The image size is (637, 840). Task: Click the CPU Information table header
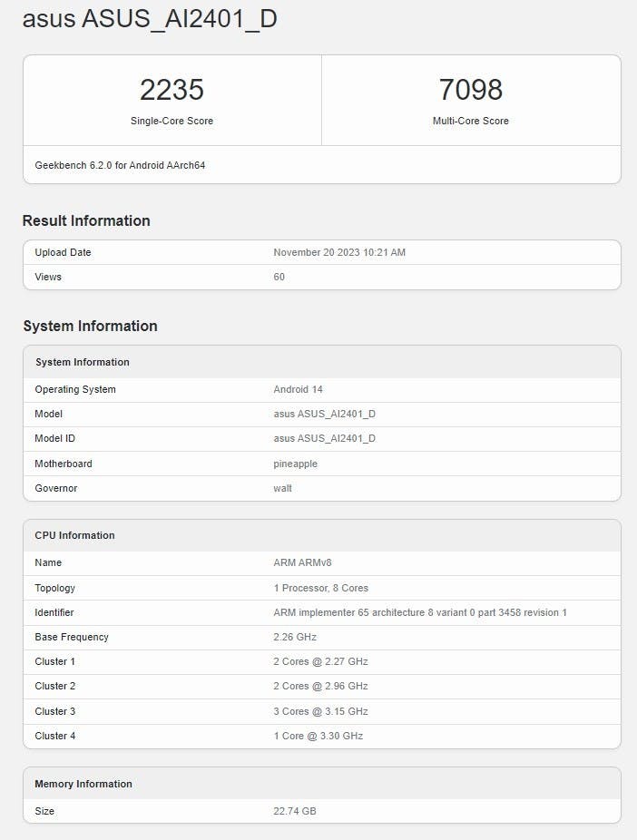point(75,535)
